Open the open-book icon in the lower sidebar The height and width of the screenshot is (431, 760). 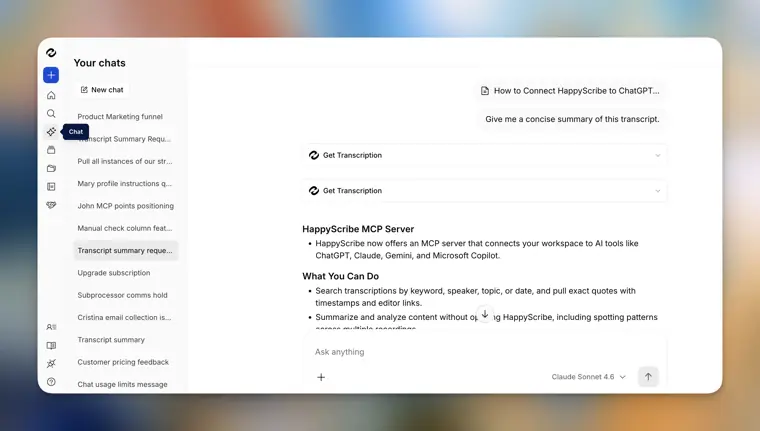tap(51, 346)
